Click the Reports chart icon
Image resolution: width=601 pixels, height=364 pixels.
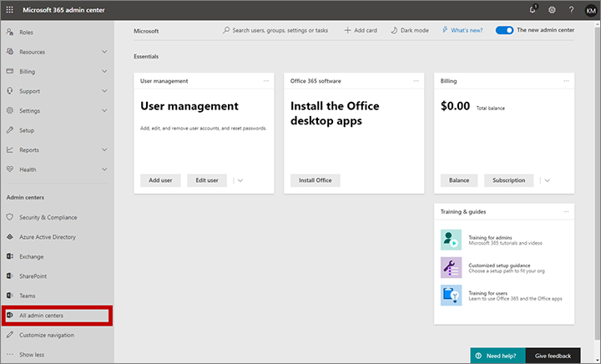(x=10, y=149)
